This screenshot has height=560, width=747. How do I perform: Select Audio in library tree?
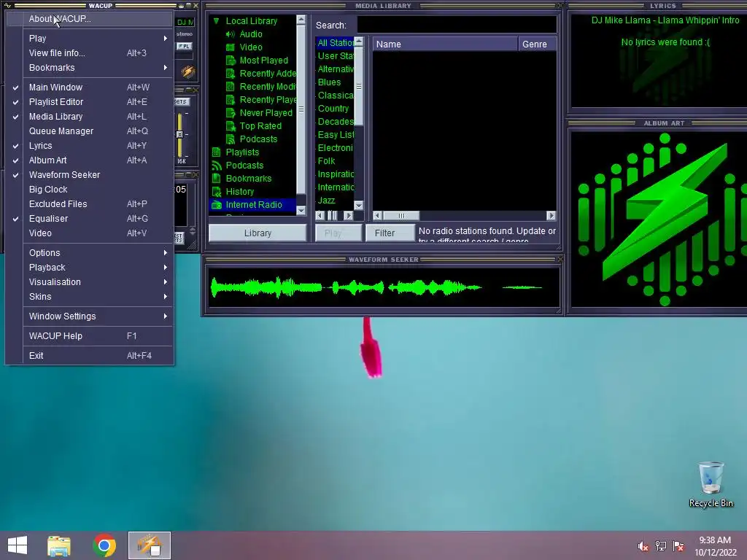[251, 34]
